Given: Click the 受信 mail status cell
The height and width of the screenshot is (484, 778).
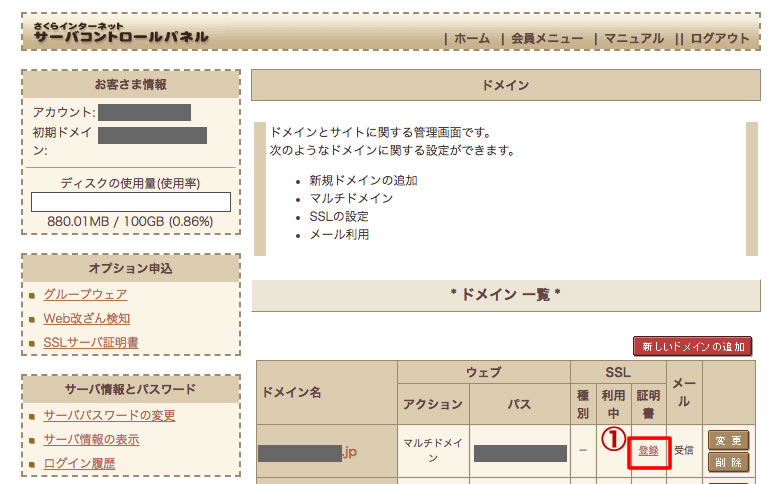Looking at the screenshot, I should [684, 451].
